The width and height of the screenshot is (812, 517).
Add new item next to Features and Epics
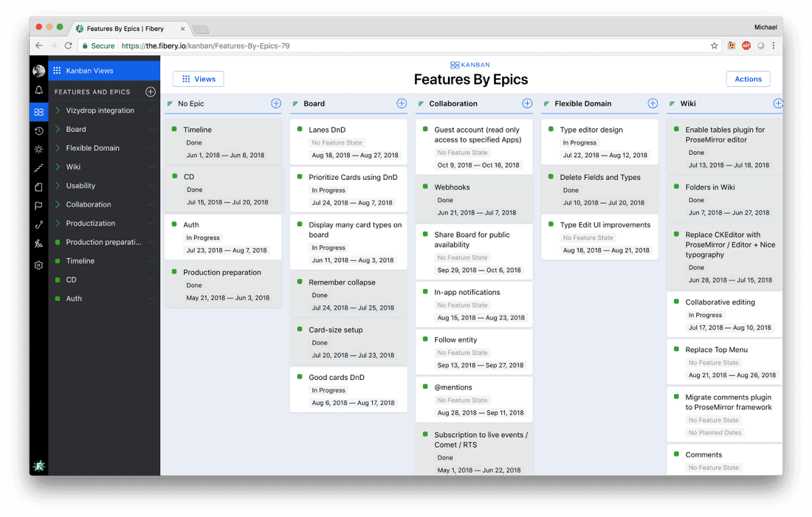click(151, 92)
